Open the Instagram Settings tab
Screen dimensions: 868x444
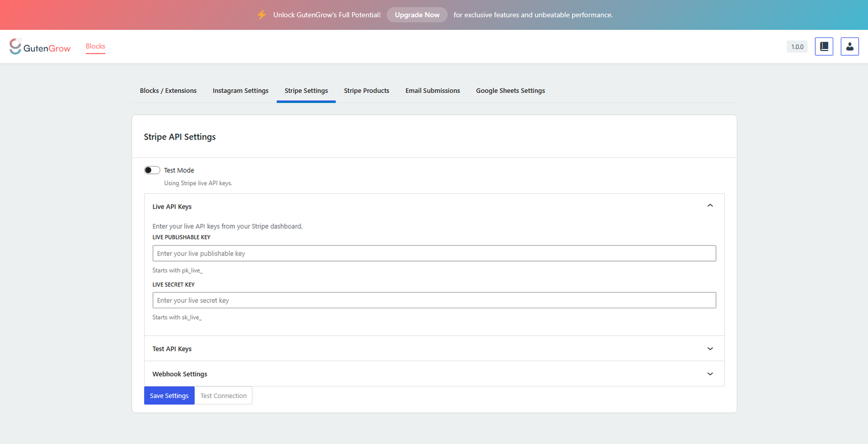240,91
